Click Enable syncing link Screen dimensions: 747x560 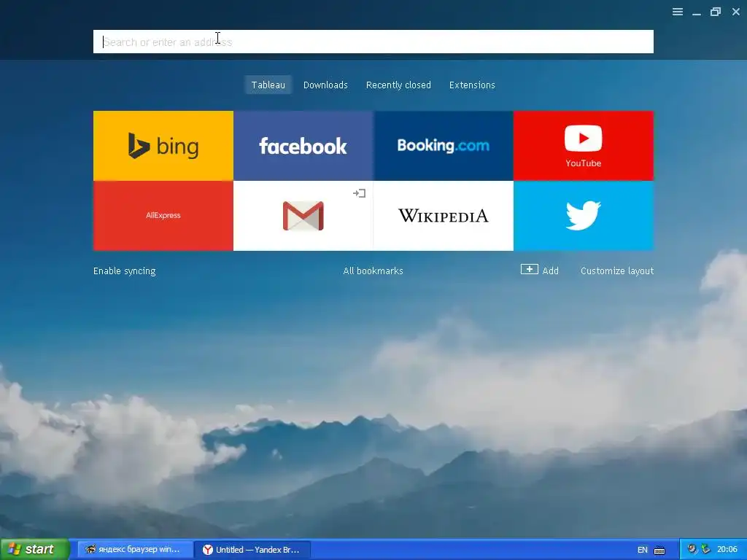(x=124, y=271)
